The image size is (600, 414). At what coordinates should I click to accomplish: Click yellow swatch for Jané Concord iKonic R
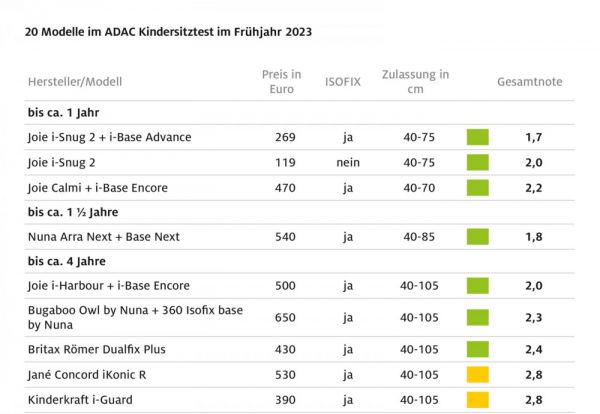click(x=477, y=375)
